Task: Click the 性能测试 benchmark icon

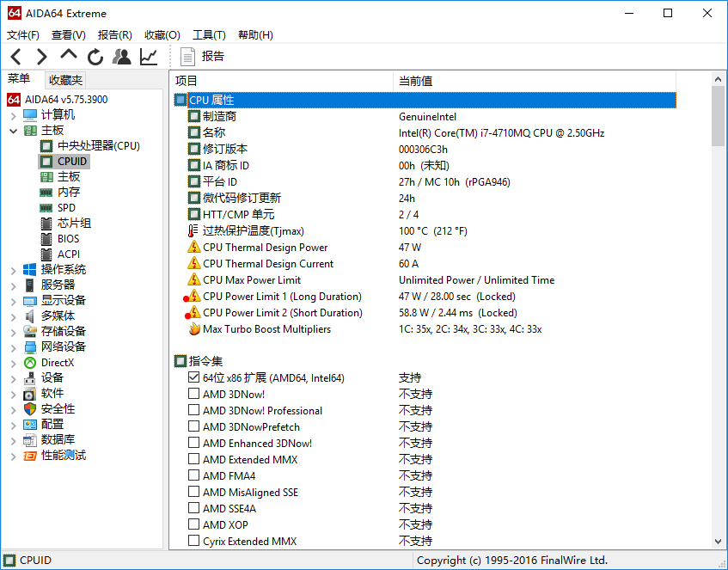Action: click(x=30, y=456)
